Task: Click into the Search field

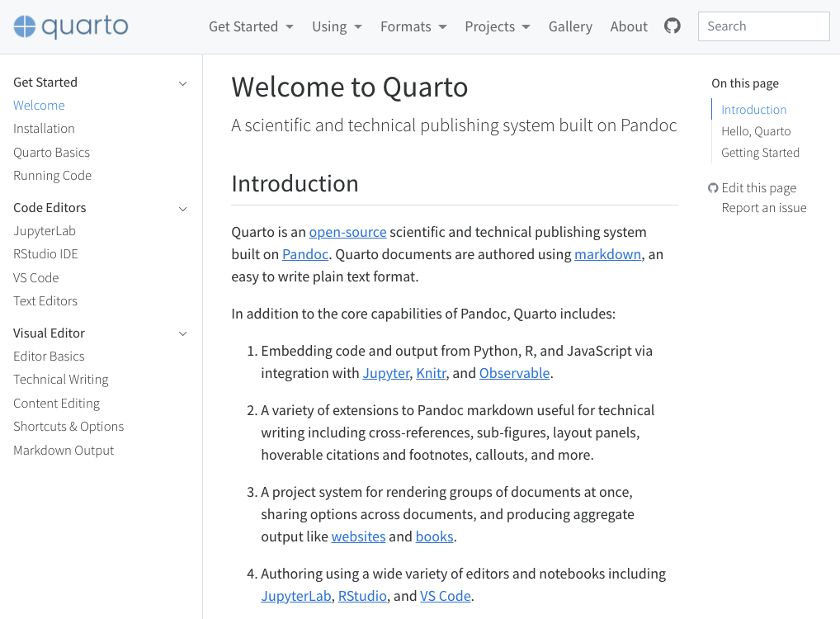Action: (763, 26)
